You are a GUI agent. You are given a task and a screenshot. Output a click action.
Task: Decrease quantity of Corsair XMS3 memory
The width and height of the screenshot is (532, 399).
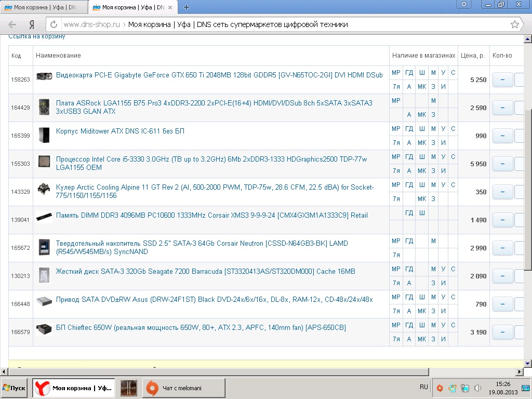click(502, 220)
